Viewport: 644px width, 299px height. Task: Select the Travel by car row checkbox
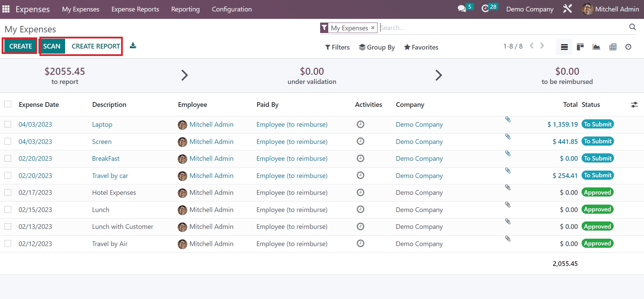(x=8, y=175)
